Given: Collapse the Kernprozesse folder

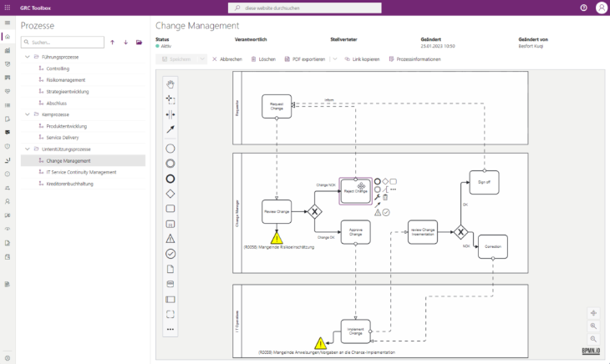Looking at the screenshot, I should click(28, 114).
